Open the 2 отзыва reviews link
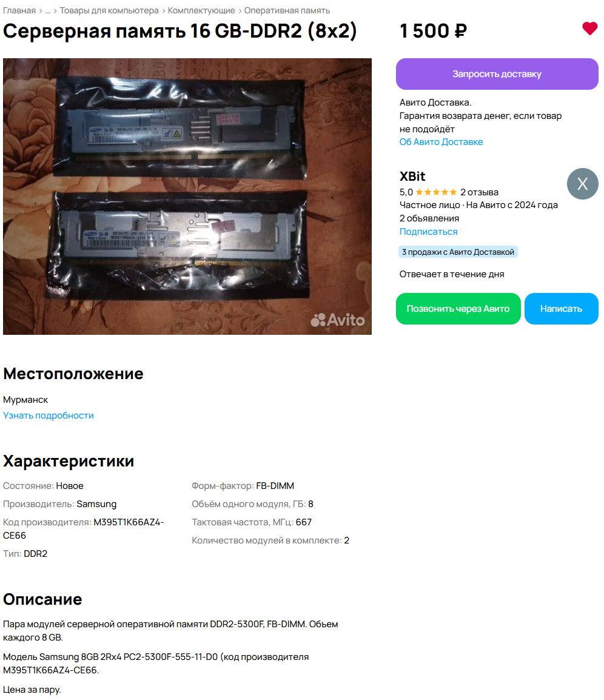The height and width of the screenshot is (700, 604). point(479,192)
